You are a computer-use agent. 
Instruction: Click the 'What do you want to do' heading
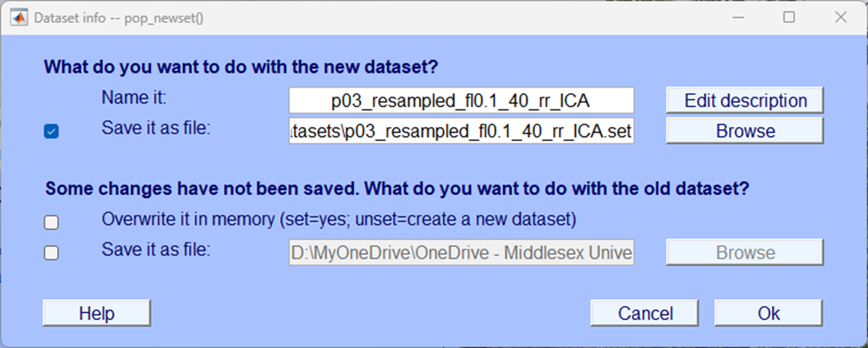coord(241,67)
